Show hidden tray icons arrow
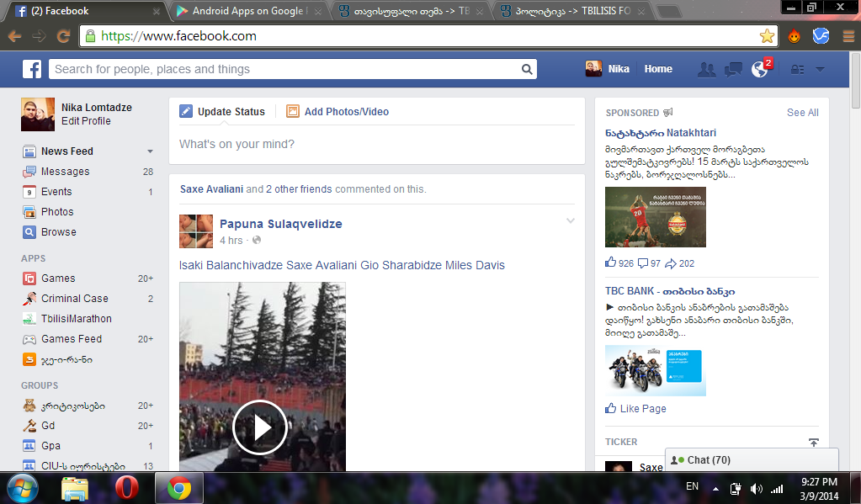 coord(715,489)
